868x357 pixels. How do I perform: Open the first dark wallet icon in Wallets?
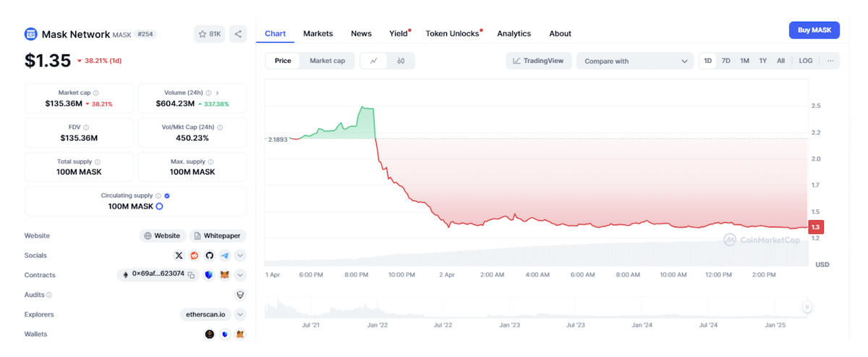(x=210, y=335)
